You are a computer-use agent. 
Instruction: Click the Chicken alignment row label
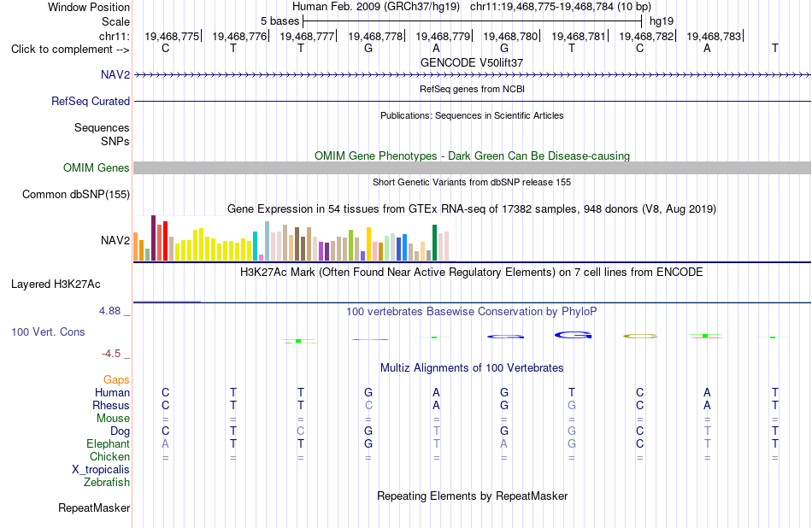pos(109,456)
